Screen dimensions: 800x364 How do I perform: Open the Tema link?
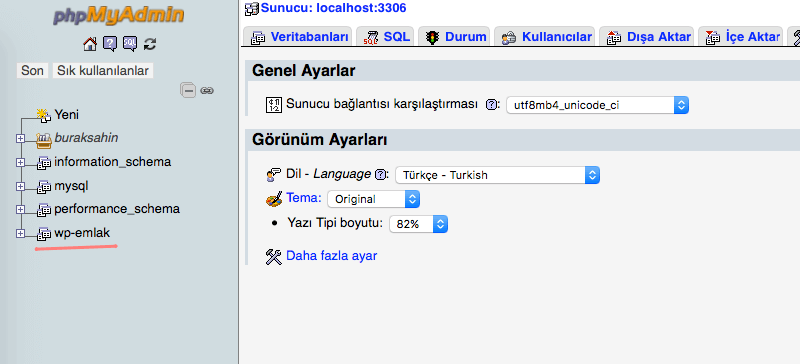point(304,198)
